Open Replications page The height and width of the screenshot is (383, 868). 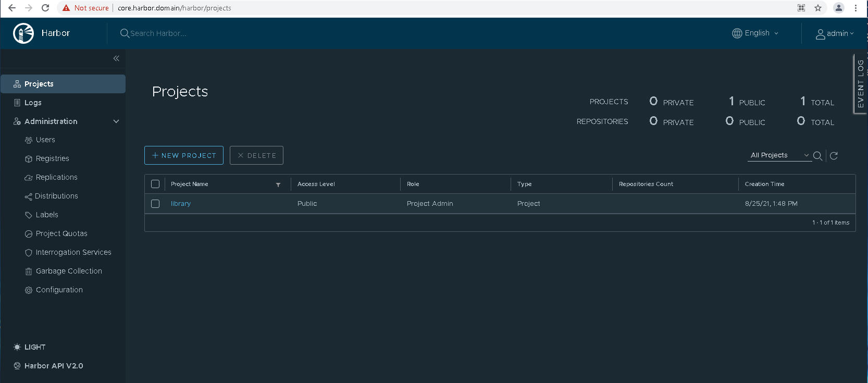(56, 177)
